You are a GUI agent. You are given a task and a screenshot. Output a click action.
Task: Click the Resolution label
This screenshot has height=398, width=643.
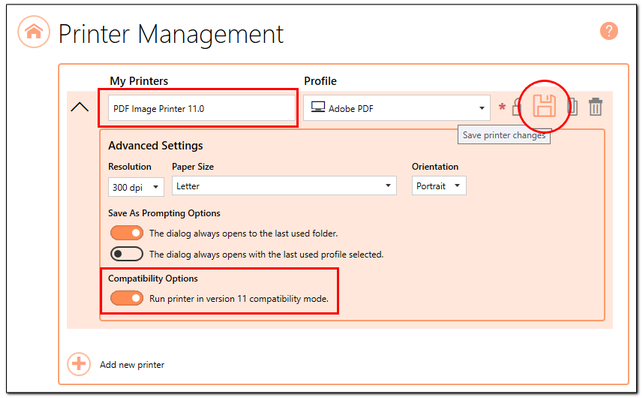pyautogui.click(x=130, y=166)
